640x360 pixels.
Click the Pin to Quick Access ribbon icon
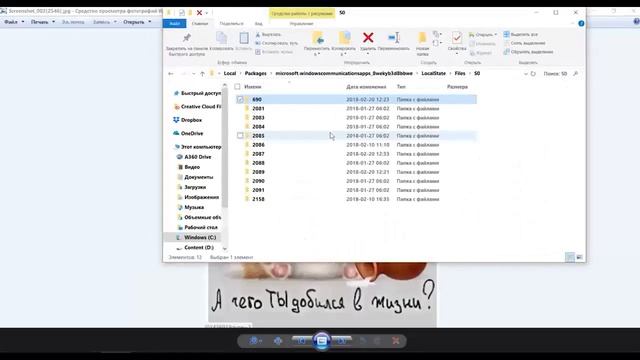187,38
